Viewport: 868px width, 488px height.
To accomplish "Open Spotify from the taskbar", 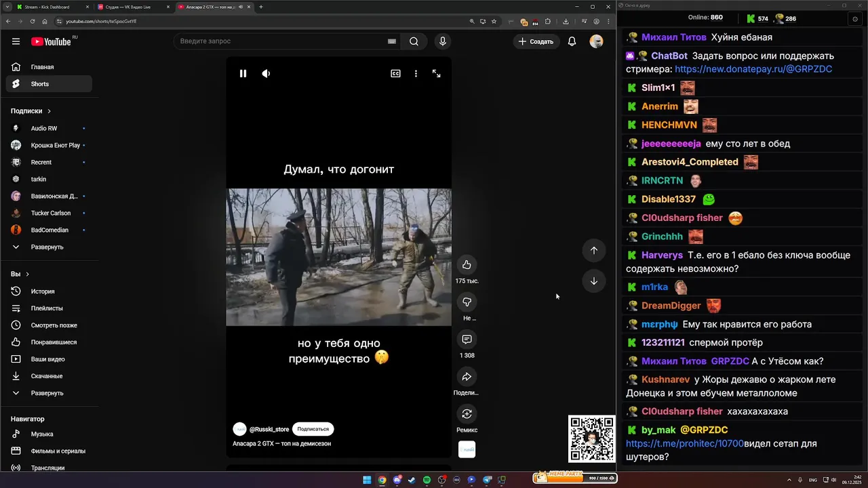I will coord(427,480).
